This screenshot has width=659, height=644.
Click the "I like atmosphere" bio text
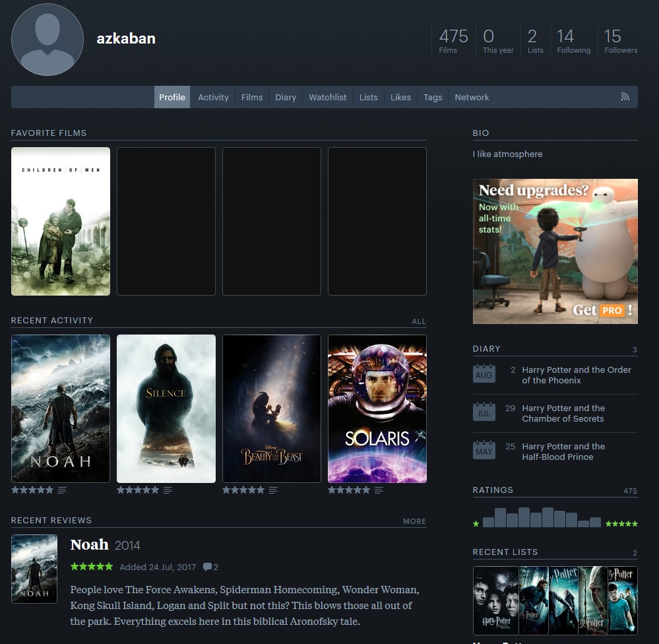tap(507, 154)
